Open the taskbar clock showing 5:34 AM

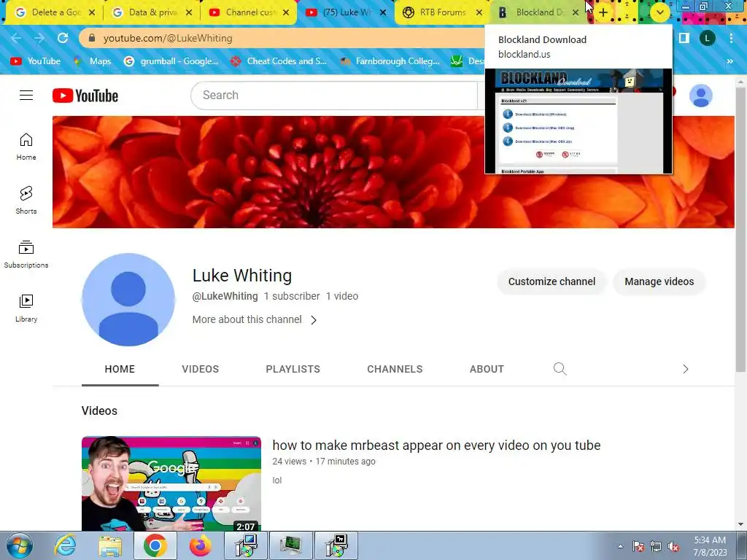click(x=710, y=546)
